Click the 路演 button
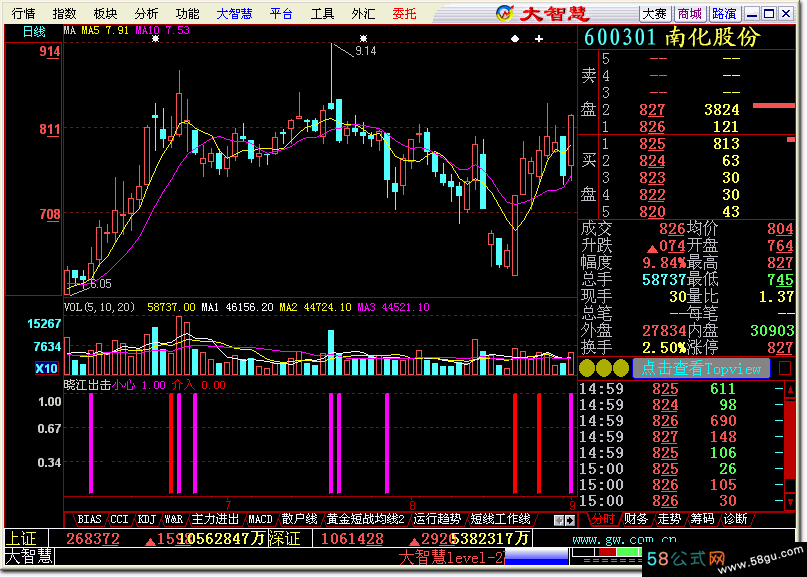Screen dimensions: 807x577 point(724,14)
